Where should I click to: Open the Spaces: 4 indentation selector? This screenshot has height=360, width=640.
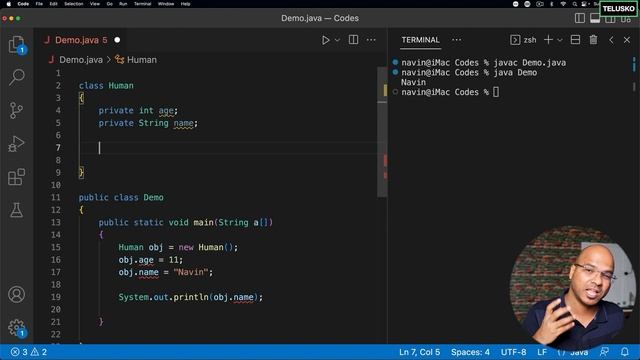(470, 352)
